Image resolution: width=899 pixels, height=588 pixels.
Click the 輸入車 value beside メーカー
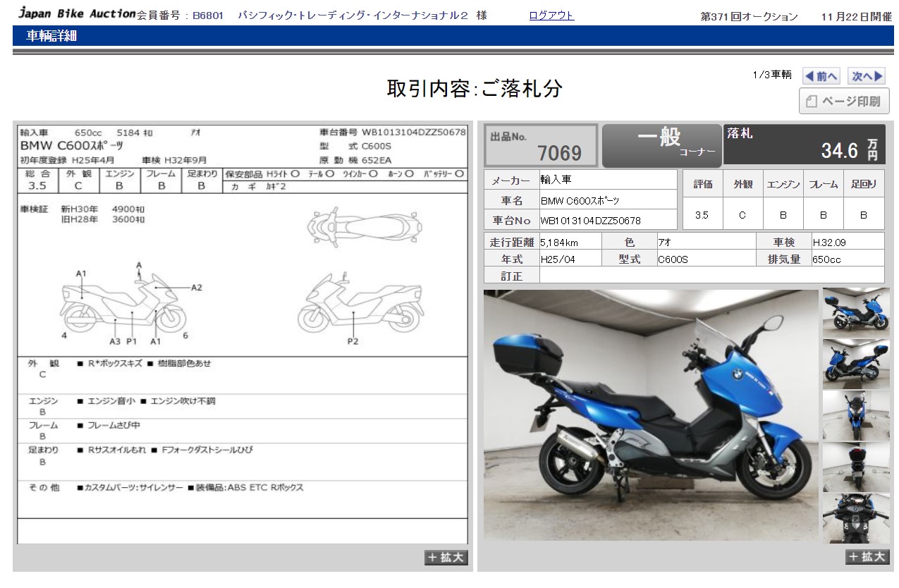pyautogui.click(x=608, y=180)
